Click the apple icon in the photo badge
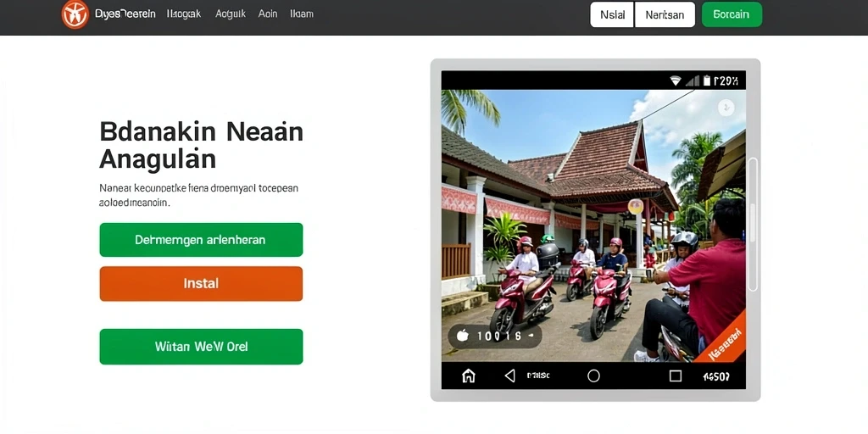The image size is (868, 434). [462, 336]
